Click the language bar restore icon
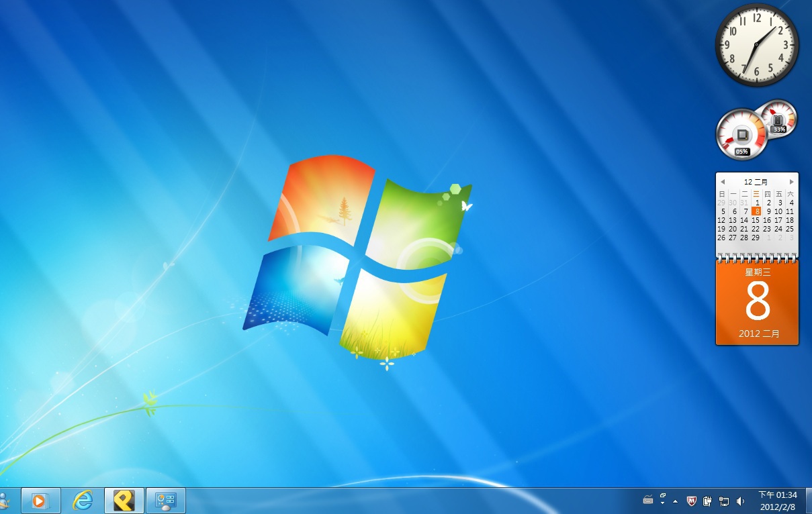Image resolution: width=812 pixels, height=514 pixels. [663, 496]
